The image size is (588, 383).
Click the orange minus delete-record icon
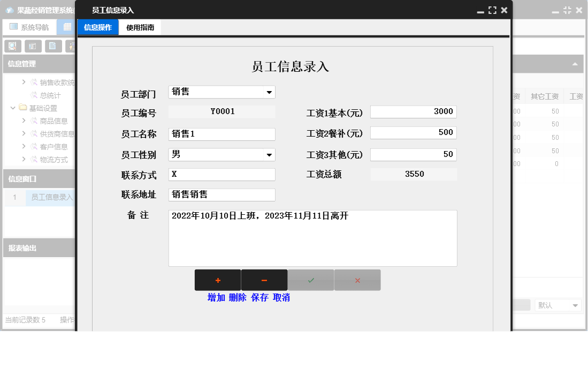click(264, 280)
